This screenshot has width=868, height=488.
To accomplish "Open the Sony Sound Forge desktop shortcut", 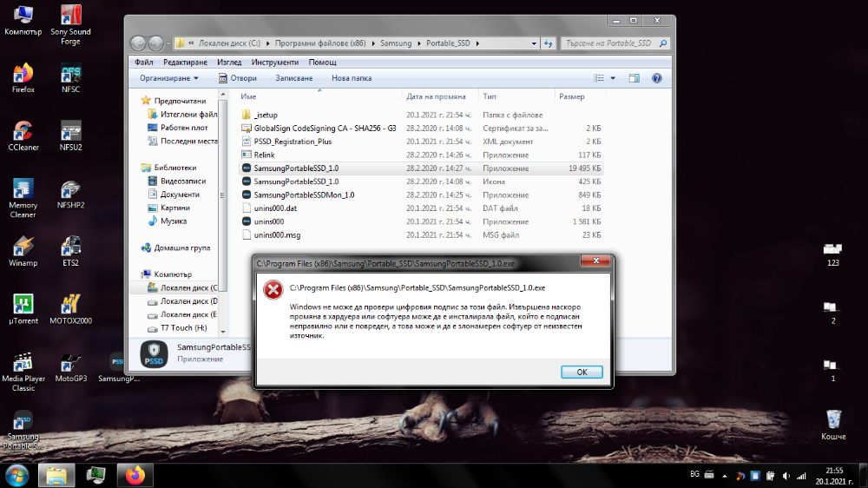I will [70, 24].
